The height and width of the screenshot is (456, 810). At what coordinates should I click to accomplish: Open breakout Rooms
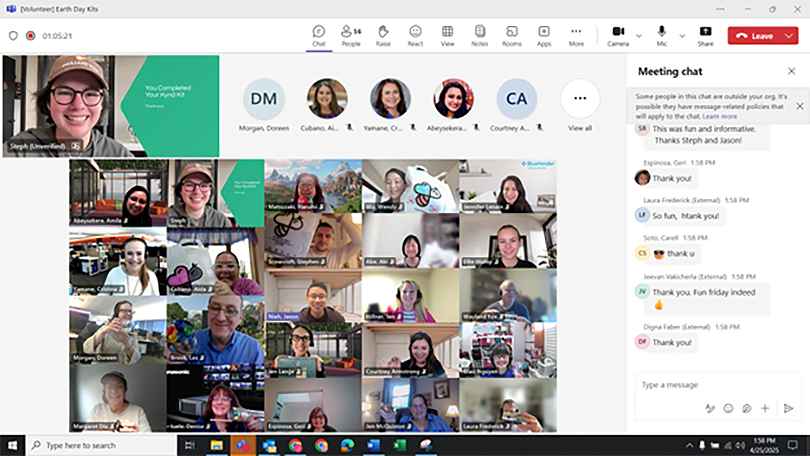coord(511,35)
